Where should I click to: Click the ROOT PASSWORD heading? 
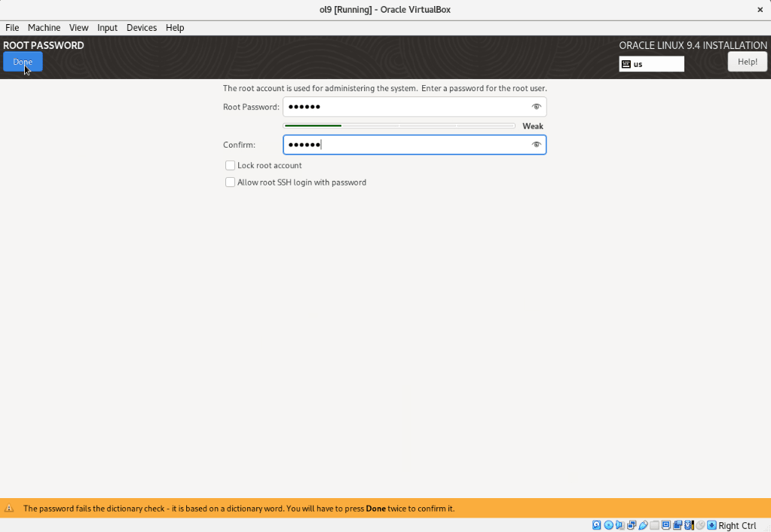(43, 45)
